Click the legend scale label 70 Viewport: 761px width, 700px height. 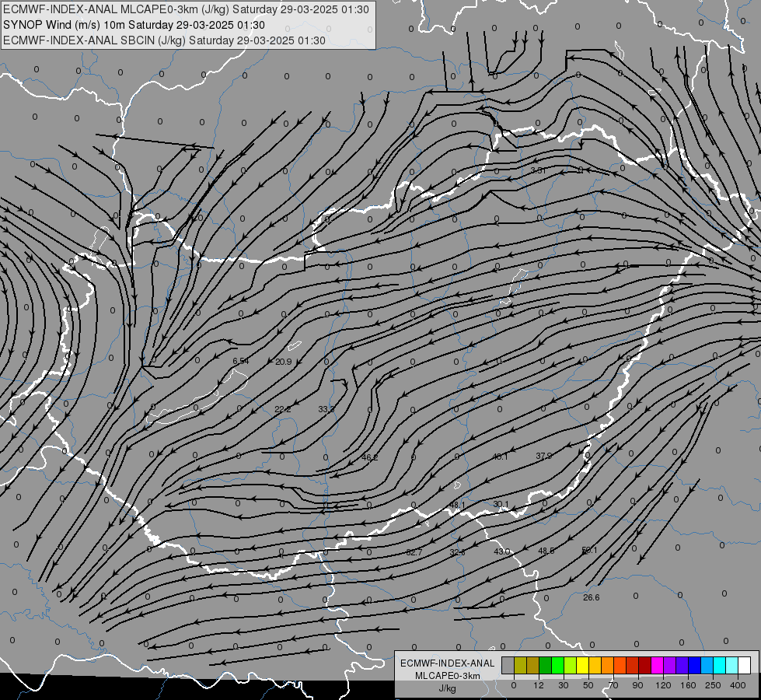point(613,685)
